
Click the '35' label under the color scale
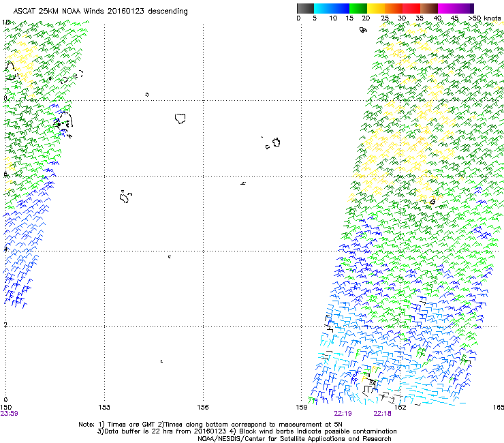coord(420,18)
